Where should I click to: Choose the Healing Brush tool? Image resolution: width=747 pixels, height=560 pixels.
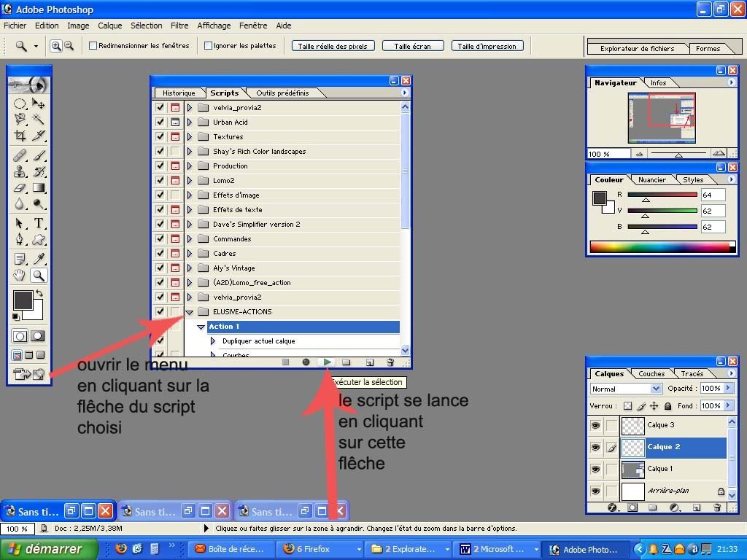(x=20, y=155)
